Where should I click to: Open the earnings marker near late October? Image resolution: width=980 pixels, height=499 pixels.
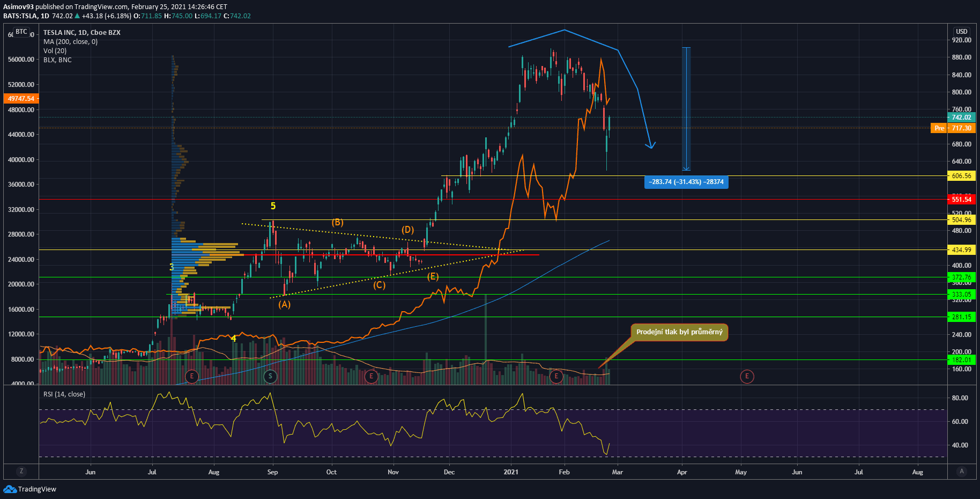tap(371, 376)
